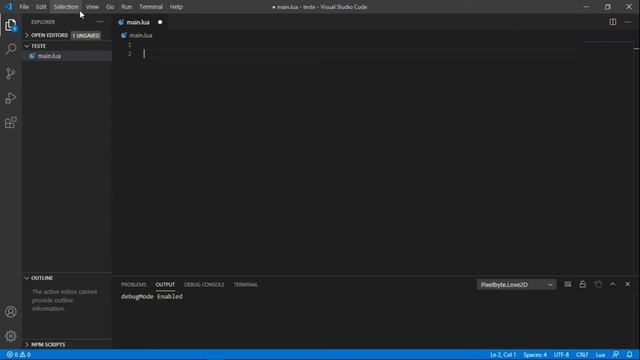
Task: Click the Lua language mode status item
Action: click(600, 354)
